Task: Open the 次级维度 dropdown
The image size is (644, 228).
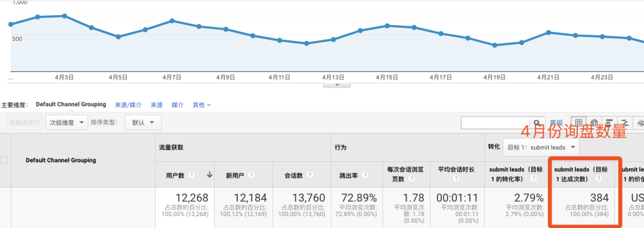Action: [67, 123]
